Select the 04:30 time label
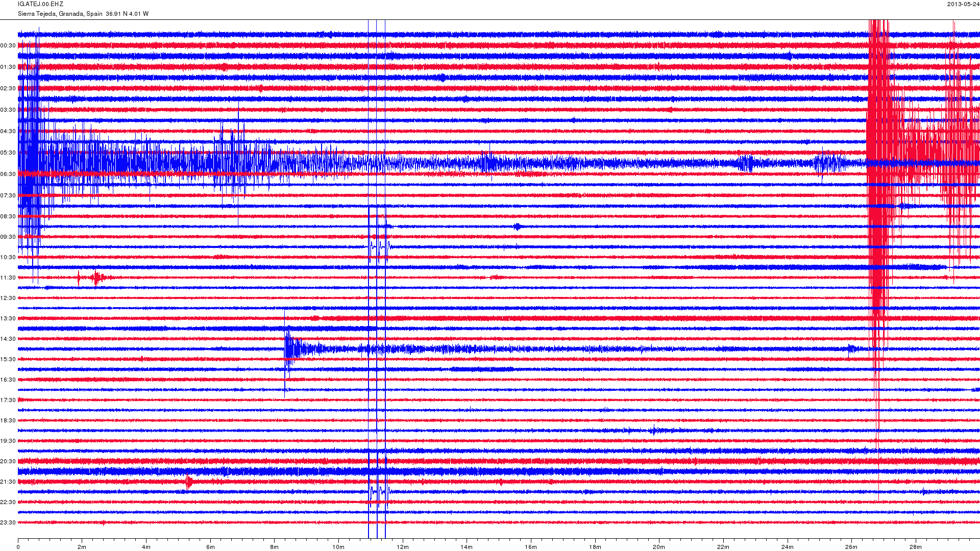980x551 pixels. pyautogui.click(x=8, y=132)
